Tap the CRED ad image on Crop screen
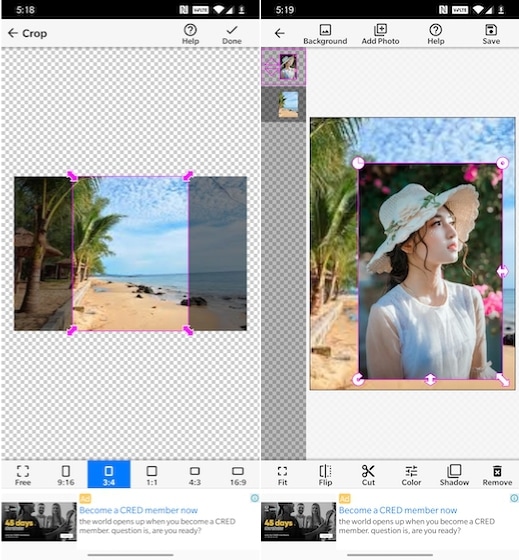Viewport: 519px width, 560px height. coord(39,521)
